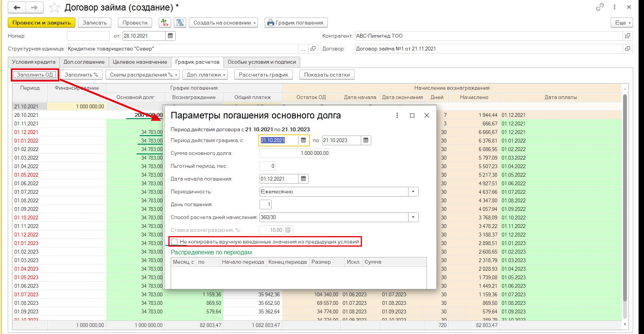644x334 pixels.
Task: Open calendar for schedule start 21.10.2021
Action: tap(303, 140)
